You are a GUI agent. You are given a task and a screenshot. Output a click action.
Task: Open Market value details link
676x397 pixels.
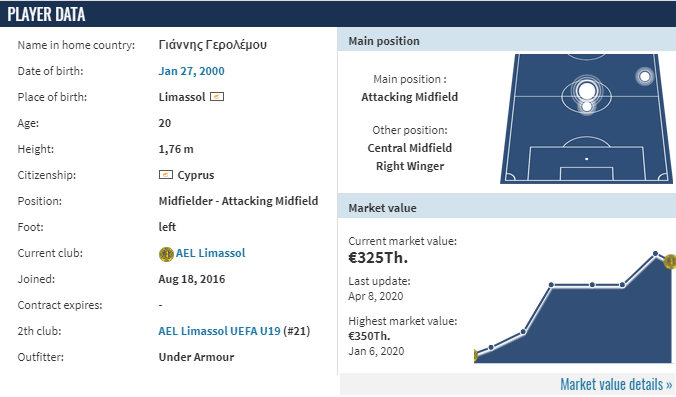pos(616,384)
